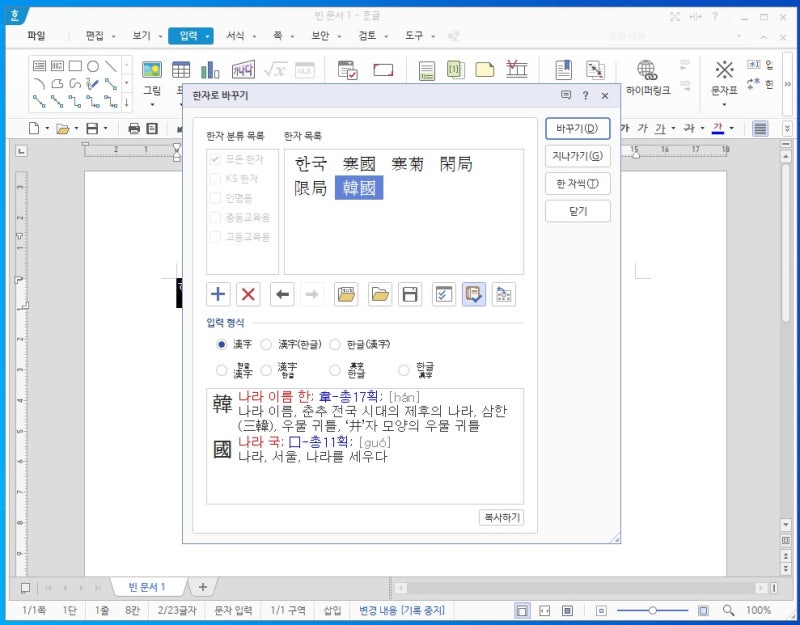Click the checklist window options icon in dialog

(444, 294)
